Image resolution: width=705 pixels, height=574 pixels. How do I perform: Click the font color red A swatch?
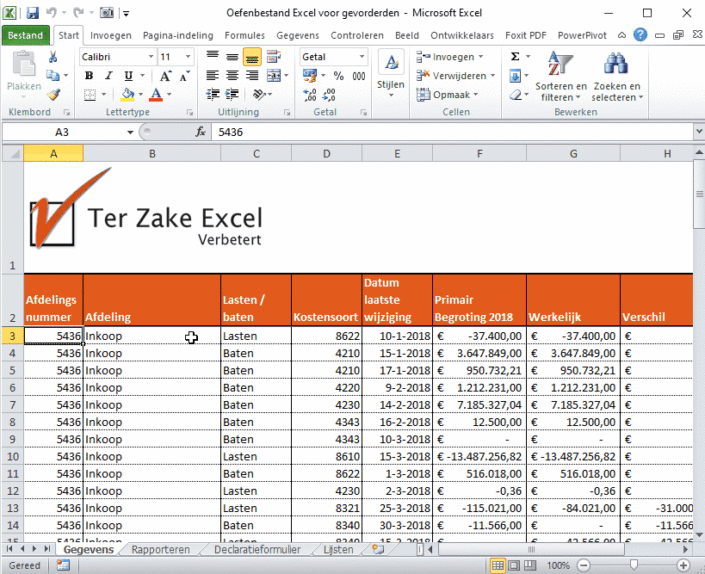(154, 94)
